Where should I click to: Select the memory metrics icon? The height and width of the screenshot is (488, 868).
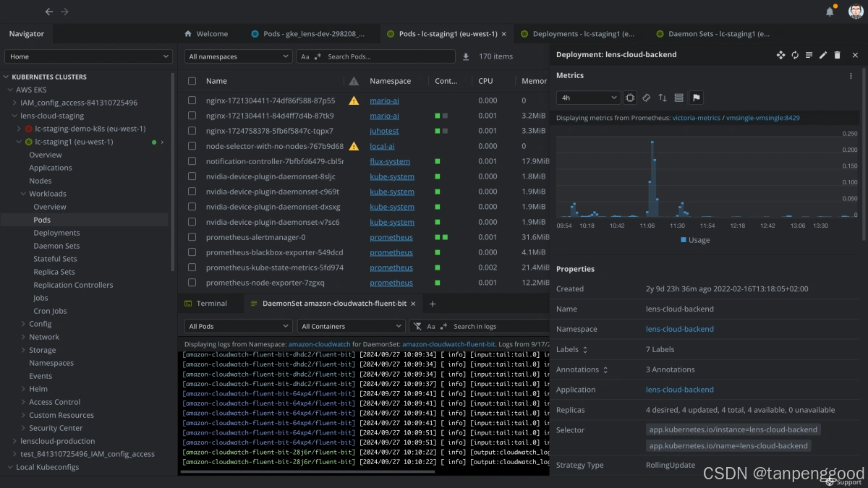[647, 98]
